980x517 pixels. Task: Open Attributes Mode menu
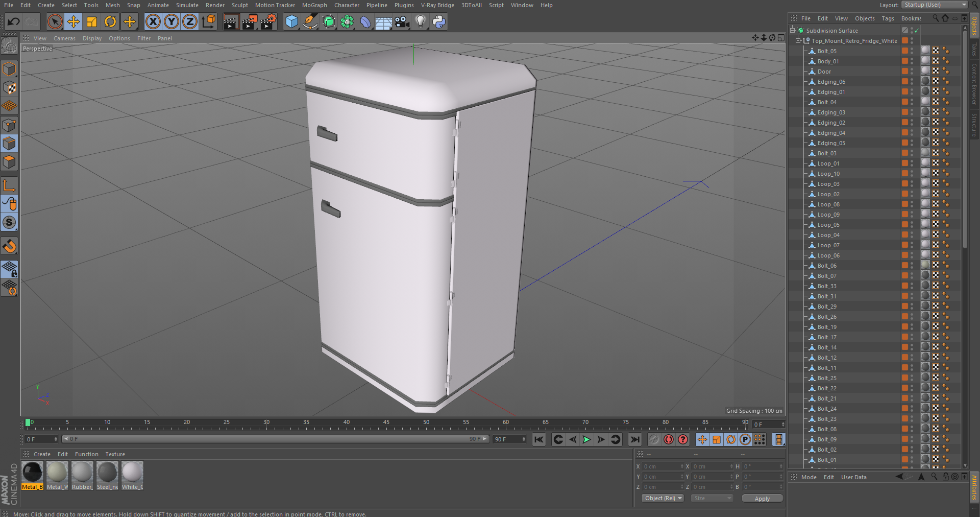(x=808, y=477)
